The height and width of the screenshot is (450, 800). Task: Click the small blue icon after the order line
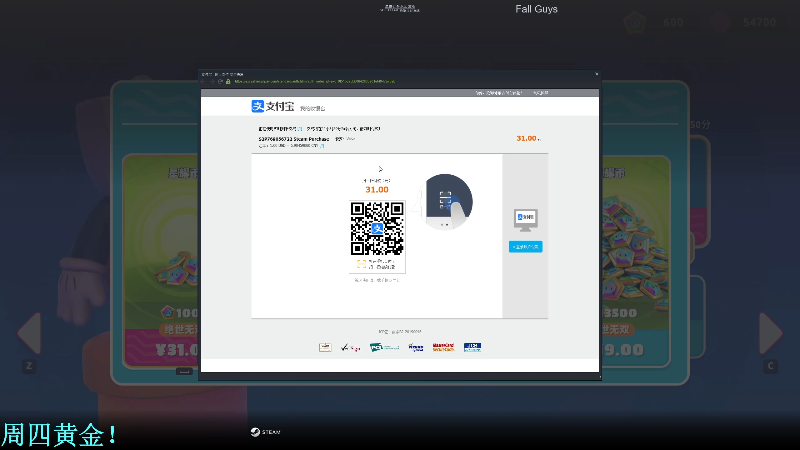click(300, 129)
